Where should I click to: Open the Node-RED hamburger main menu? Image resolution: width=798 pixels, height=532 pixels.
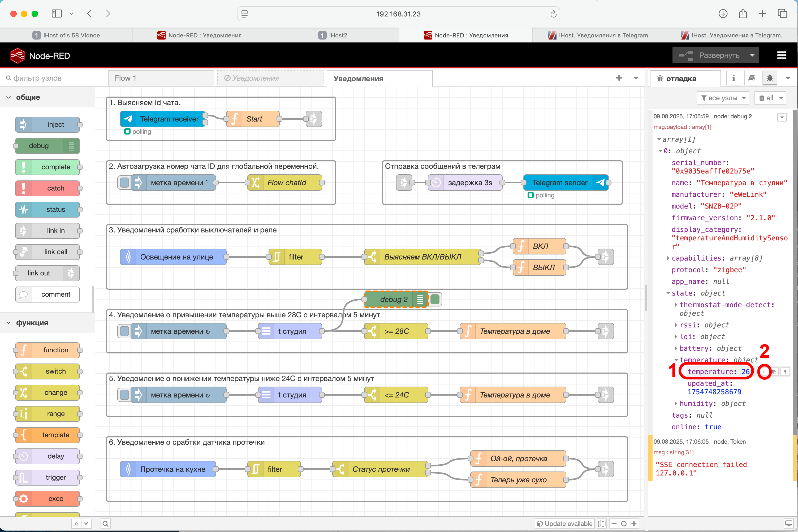coord(781,55)
